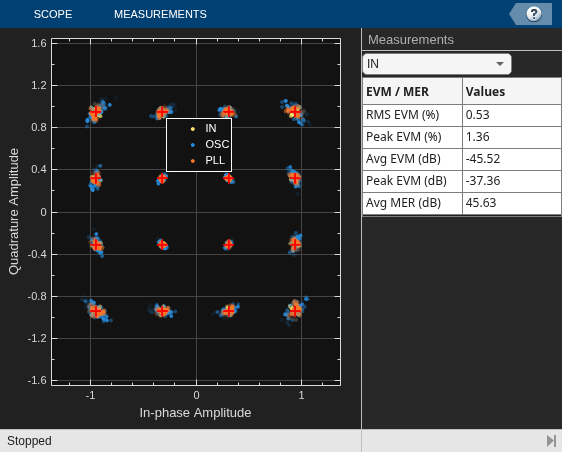The image size is (562, 452).
Task: Click the blue OSC legend marker
Action: (193, 145)
